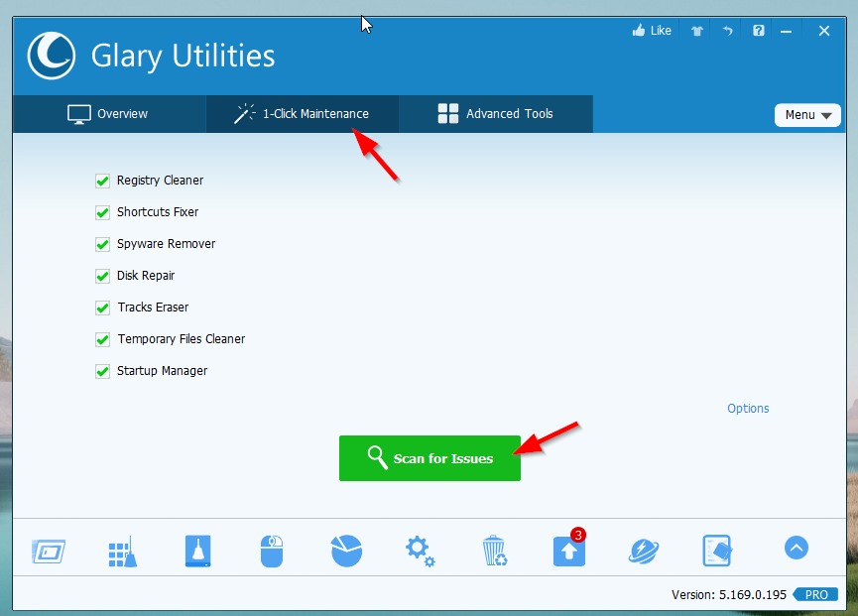This screenshot has height=616, width=858.
Task: Click the mouse context menu manager icon
Action: 272,551
